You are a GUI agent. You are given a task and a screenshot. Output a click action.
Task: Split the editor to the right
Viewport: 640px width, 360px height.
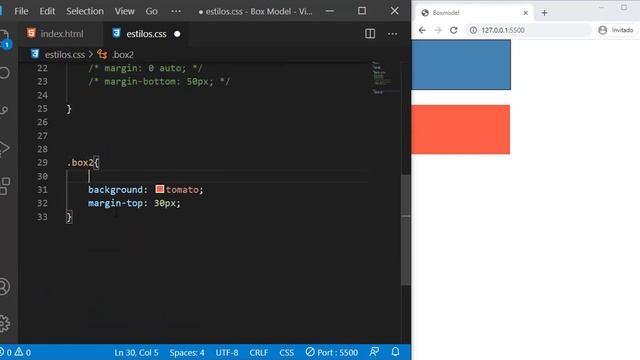tap(370, 33)
